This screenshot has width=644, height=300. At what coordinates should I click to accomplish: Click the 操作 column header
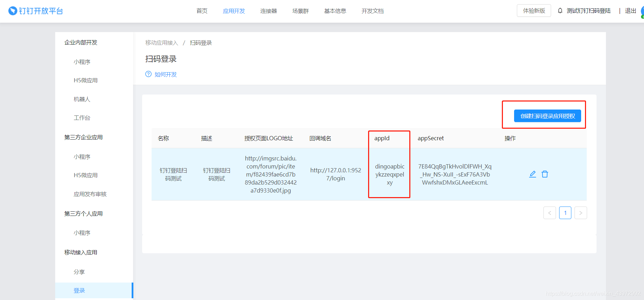point(510,138)
